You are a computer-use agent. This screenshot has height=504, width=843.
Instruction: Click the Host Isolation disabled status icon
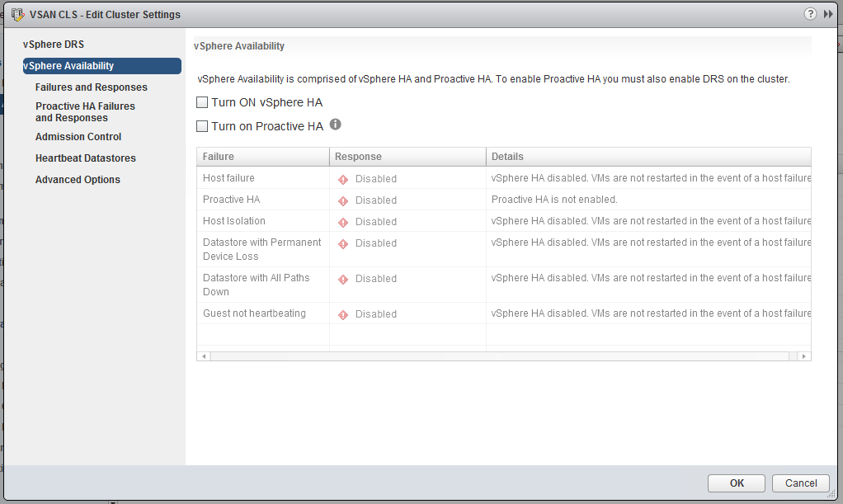(343, 222)
